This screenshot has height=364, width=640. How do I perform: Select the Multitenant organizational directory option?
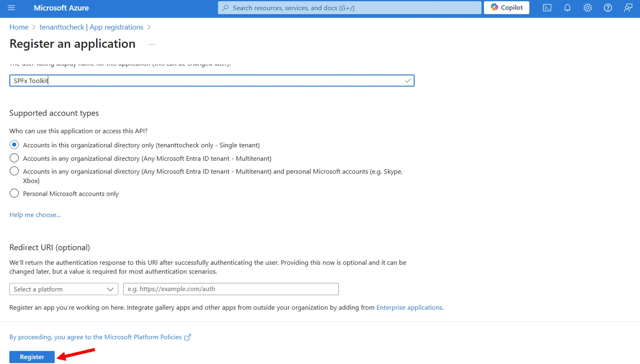point(14,158)
